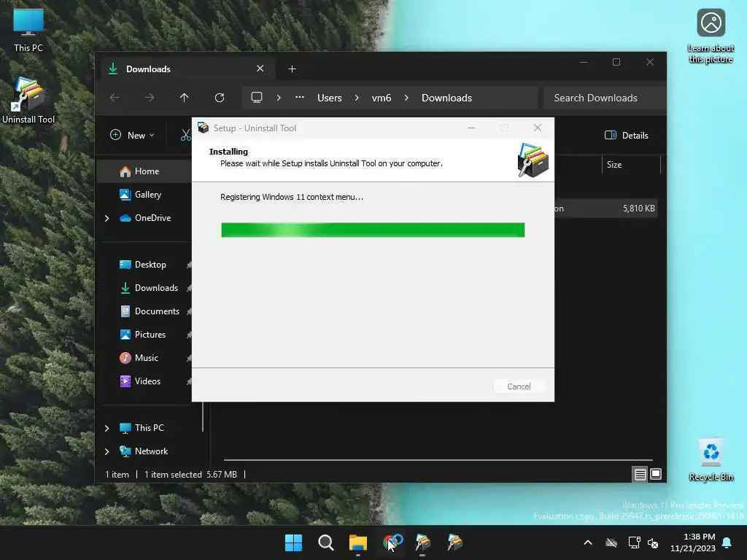The width and height of the screenshot is (747, 560).
Task: Select Network in navigation pane
Action: [151, 451]
